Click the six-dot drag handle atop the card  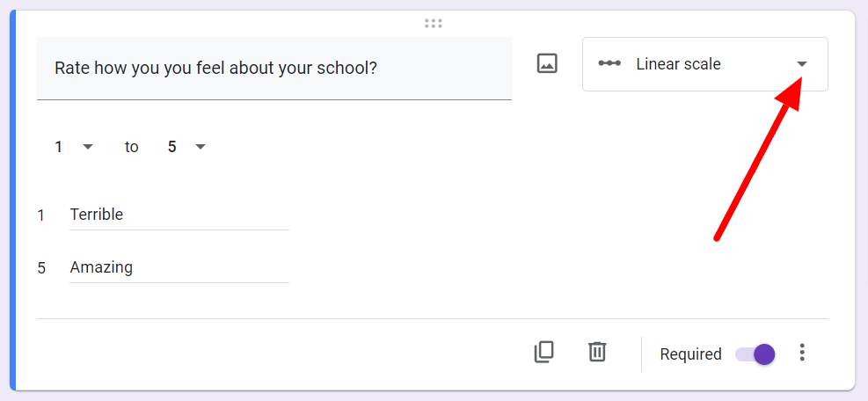point(434,23)
